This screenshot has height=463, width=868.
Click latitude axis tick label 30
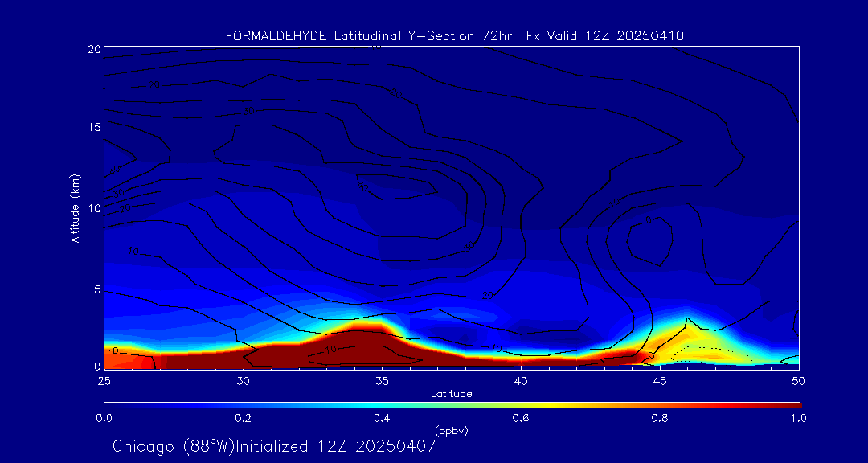[x=243, y=381]
